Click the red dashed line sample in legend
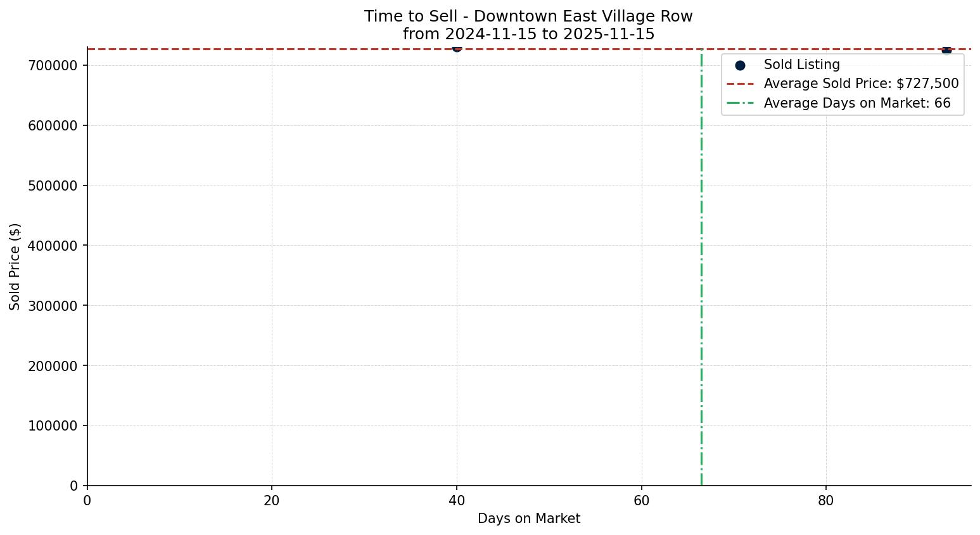The image size is (980, 535). click(x=740, y=84)
